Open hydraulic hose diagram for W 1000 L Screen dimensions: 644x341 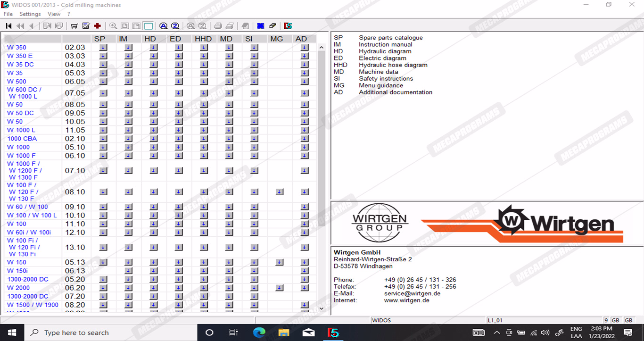(204, 130)
